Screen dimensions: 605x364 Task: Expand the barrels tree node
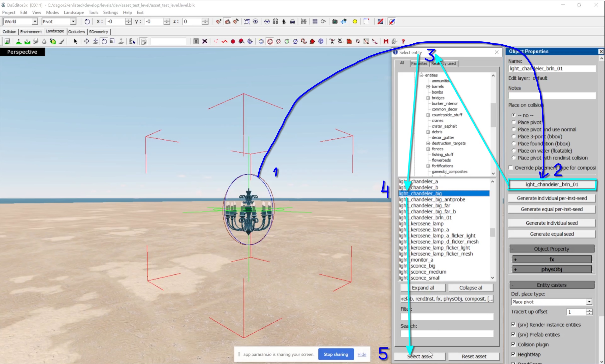pyautogui.click(x=428, y=87)
